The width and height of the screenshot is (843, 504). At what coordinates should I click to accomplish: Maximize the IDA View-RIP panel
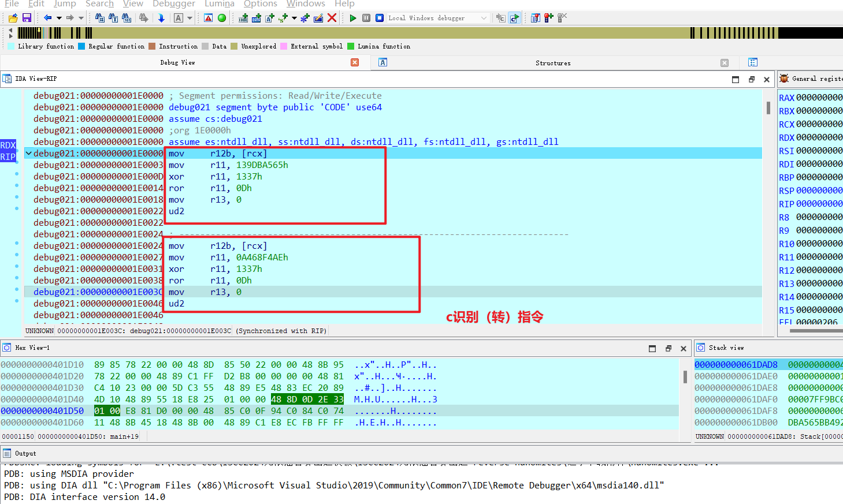[x=736, y=80]
